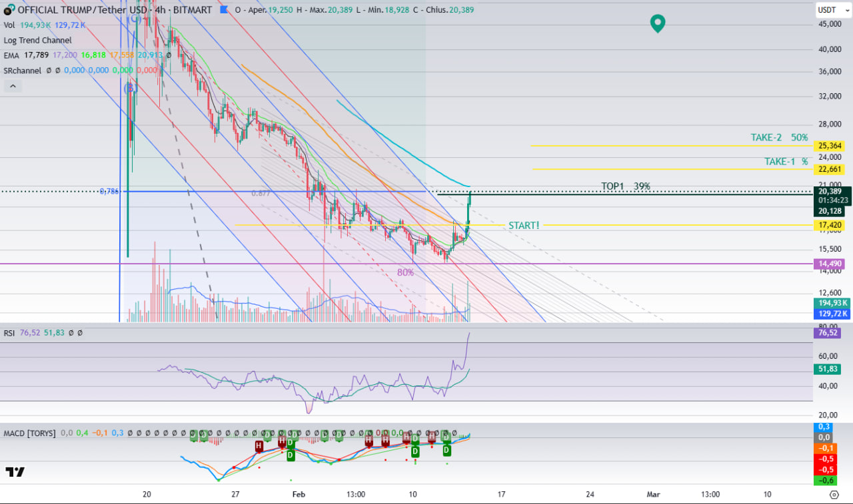This screenshot has width=853, height=504.
Task: Click the TradingView logo
Action: click(x=15, y=472)
